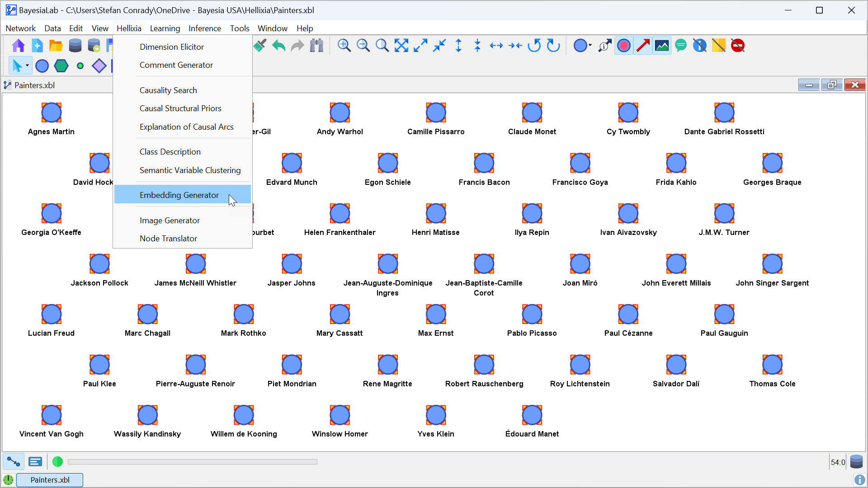Open the Inference menu

click(x=204, y=28)
